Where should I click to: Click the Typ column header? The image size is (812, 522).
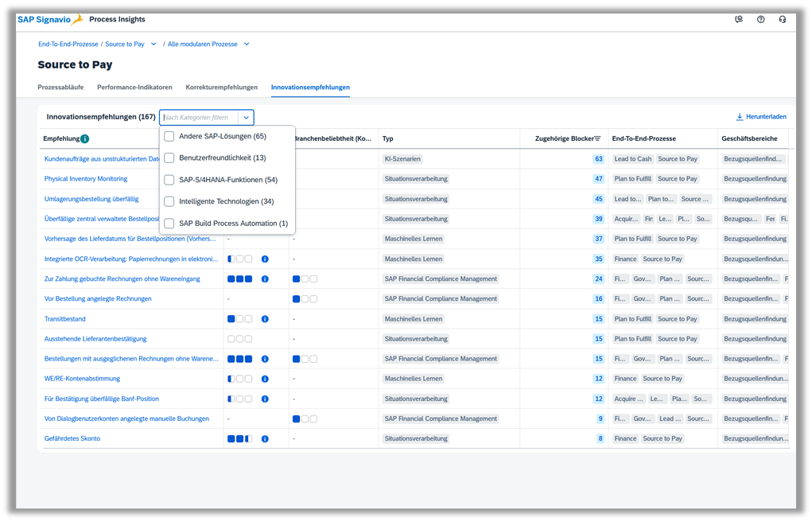pos(388,138)
